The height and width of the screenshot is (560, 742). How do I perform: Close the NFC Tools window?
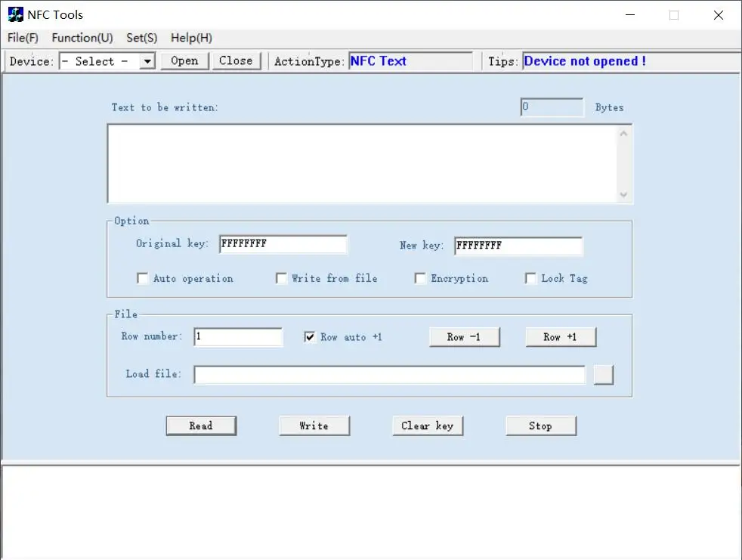click(x=719, y=15)
